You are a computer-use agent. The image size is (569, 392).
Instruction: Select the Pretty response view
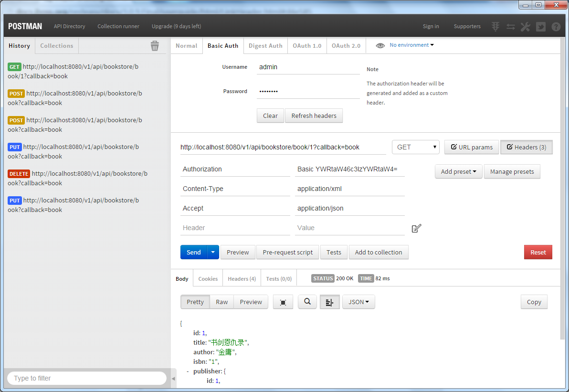195,302
